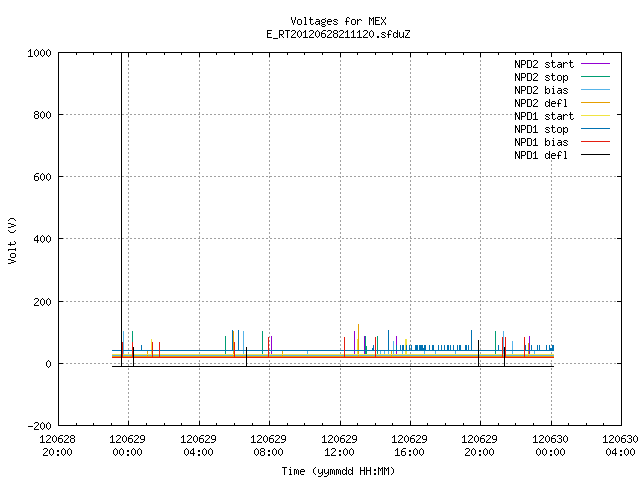
Task: Click the y-axis label 'Volt (V)'
Action: pyautogui.click(x=13, y=240)
